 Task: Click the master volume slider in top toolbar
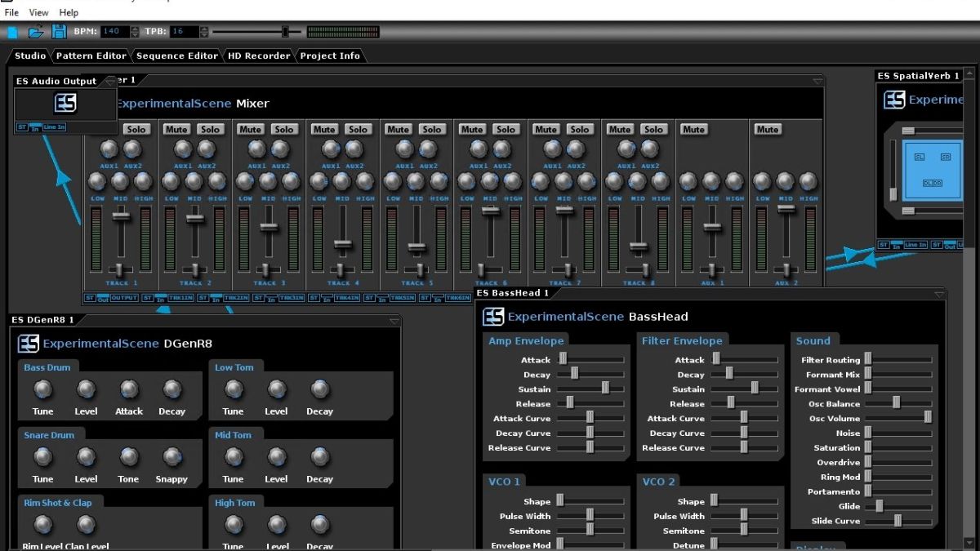tap(256, 32)
